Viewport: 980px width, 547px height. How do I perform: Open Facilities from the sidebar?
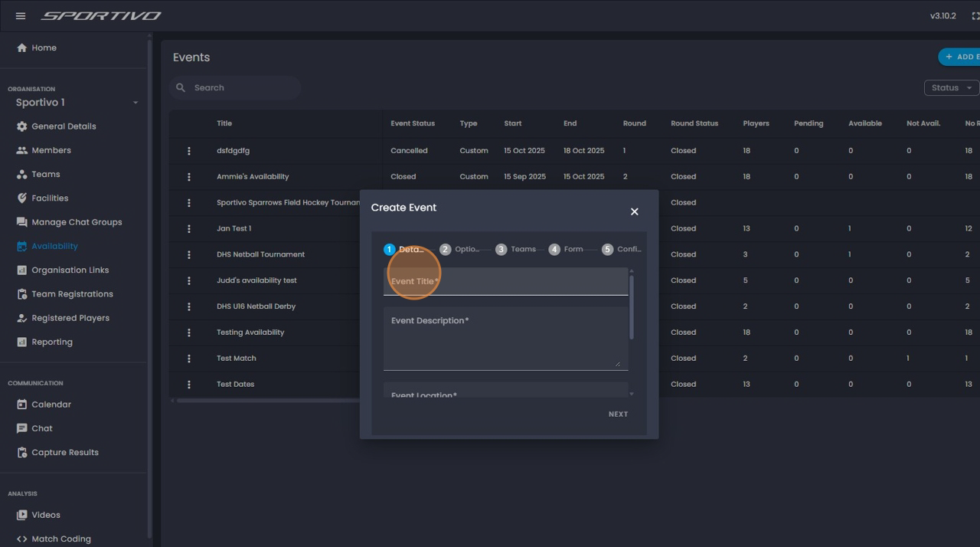point(50,198)
